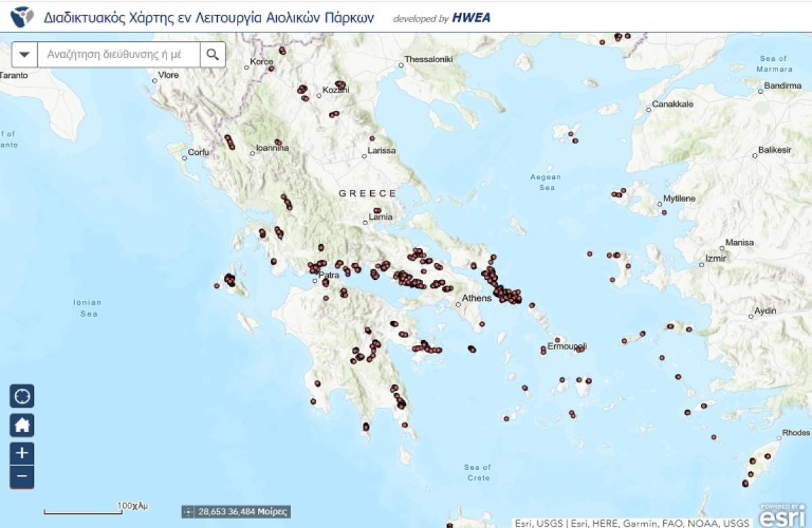Click the HWEA developer link in the title bar
812x528 pixels.
[x=470, y=18]
